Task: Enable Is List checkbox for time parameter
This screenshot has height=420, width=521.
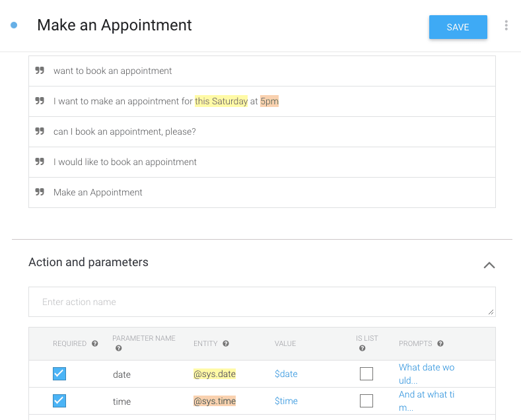Action: [x=366, y=401]
